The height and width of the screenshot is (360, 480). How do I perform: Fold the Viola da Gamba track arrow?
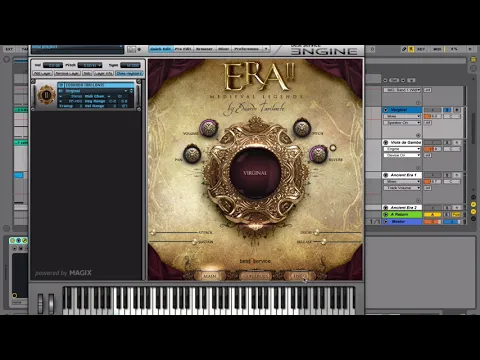[x=386, y=142]
